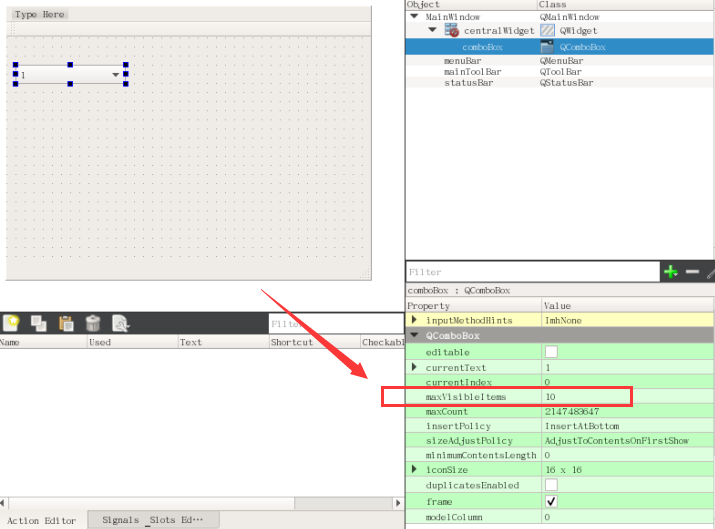Click the Object column header

[471, 5]
